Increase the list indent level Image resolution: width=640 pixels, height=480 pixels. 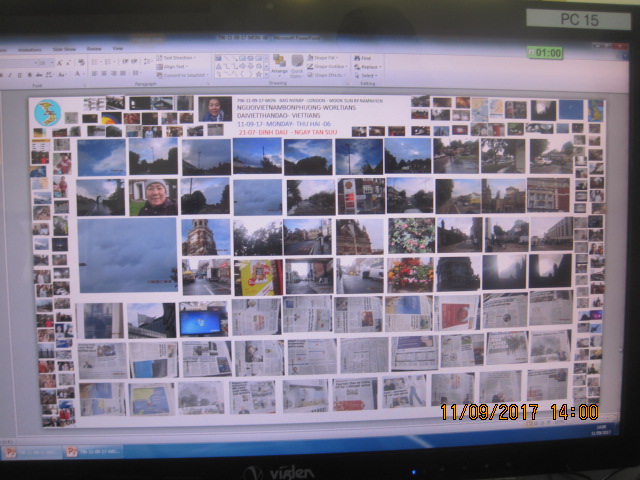click(x=134, y=62)
